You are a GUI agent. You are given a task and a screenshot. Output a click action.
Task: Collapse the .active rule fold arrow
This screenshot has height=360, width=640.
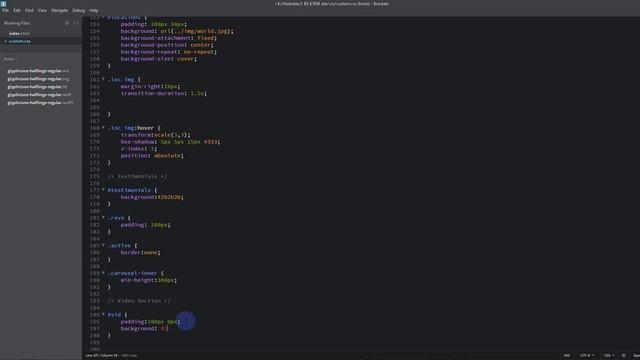[x=103, y=245]
